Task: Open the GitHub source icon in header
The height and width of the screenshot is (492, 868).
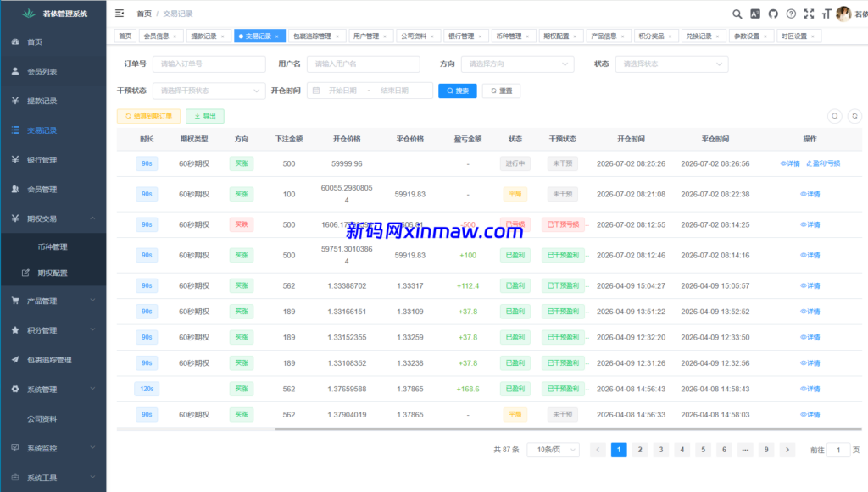Action: [x=773, y=14]
